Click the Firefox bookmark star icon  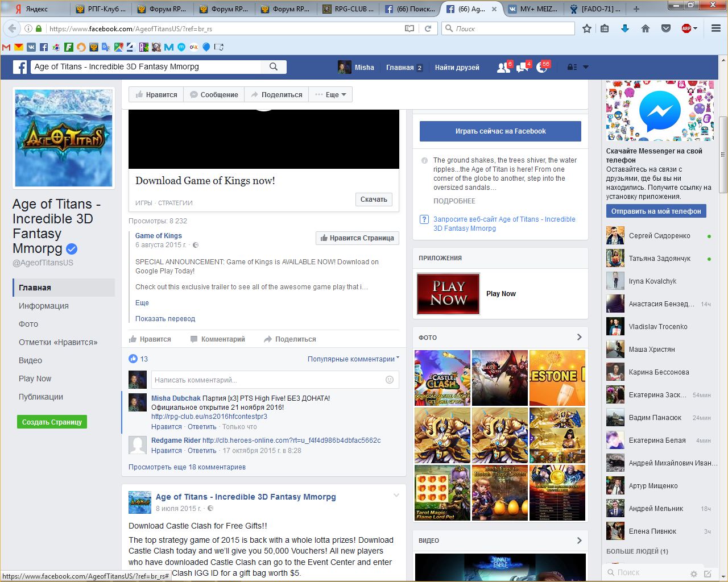click(587, 28)
